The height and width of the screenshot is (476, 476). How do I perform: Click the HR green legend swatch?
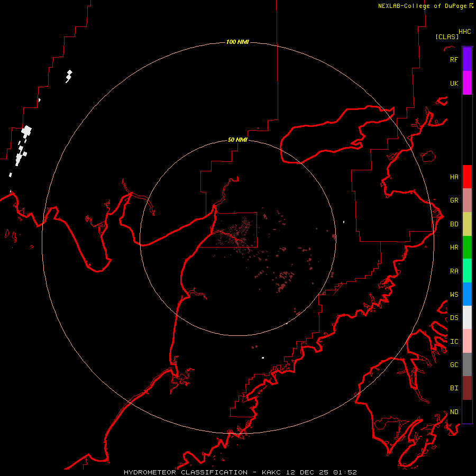pyautogui.click(x=467, y=247)
